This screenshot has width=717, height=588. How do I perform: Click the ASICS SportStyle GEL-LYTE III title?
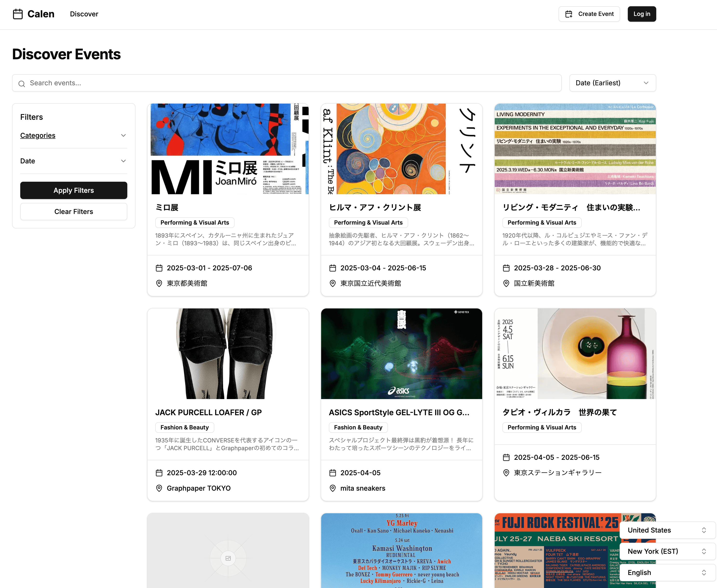click(x=399, y=413)
